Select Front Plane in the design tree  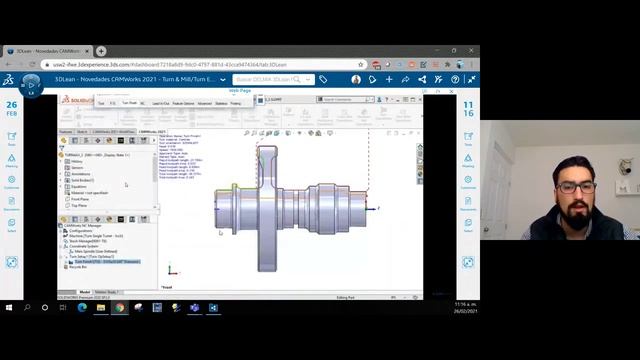80,199
